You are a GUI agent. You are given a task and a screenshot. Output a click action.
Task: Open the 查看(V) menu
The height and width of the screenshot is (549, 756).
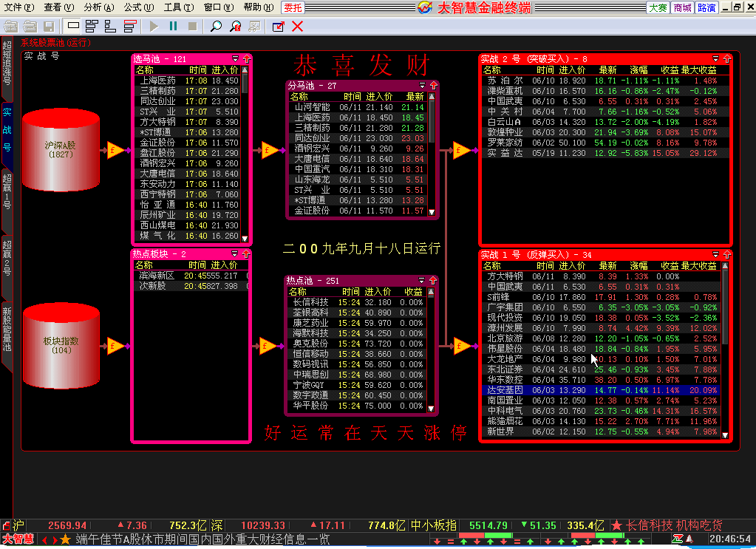(x=59, y=7)
